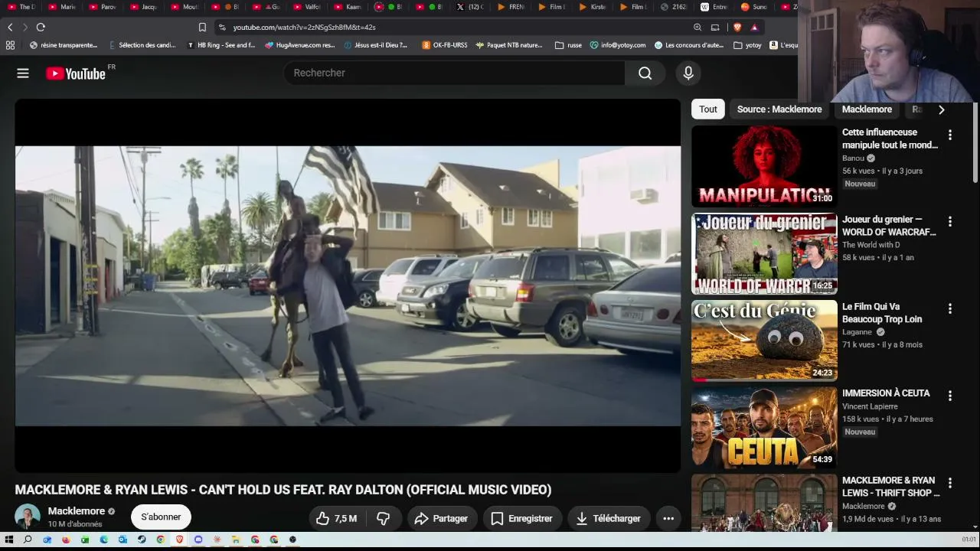Open the 'HB Ring - See and f...' bookmark
Image resolution: width=980 pixels, height=551 pixels.
coord(221,45)
